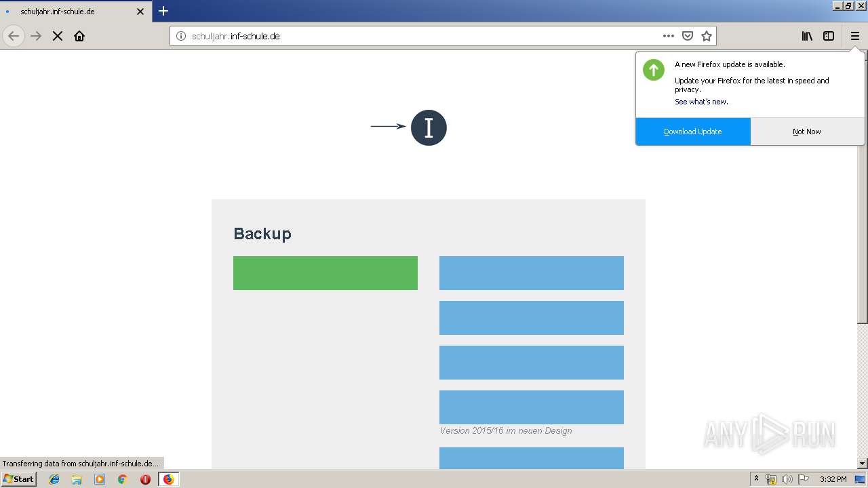Click the volume speaker tray icon

point(787,479)
